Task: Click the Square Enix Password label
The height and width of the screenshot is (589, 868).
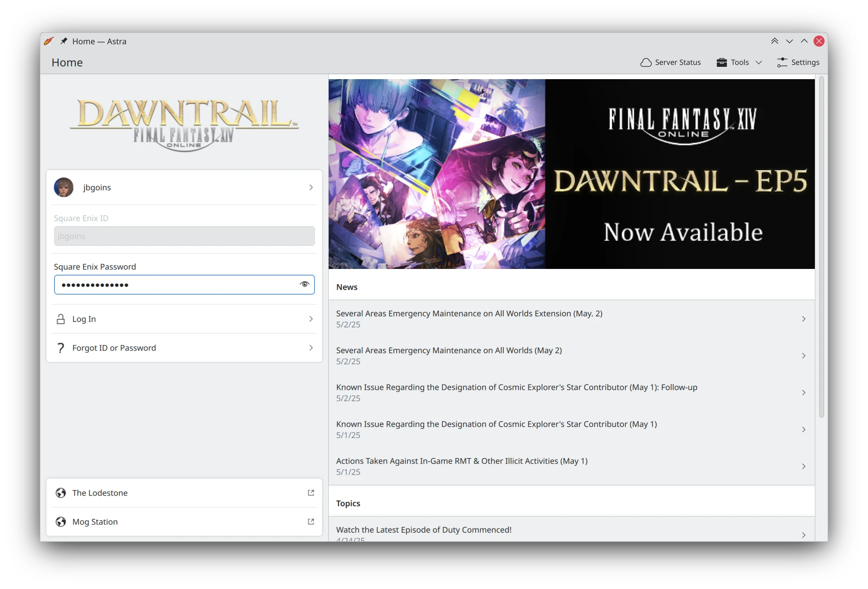Action: tap(95, 267)
